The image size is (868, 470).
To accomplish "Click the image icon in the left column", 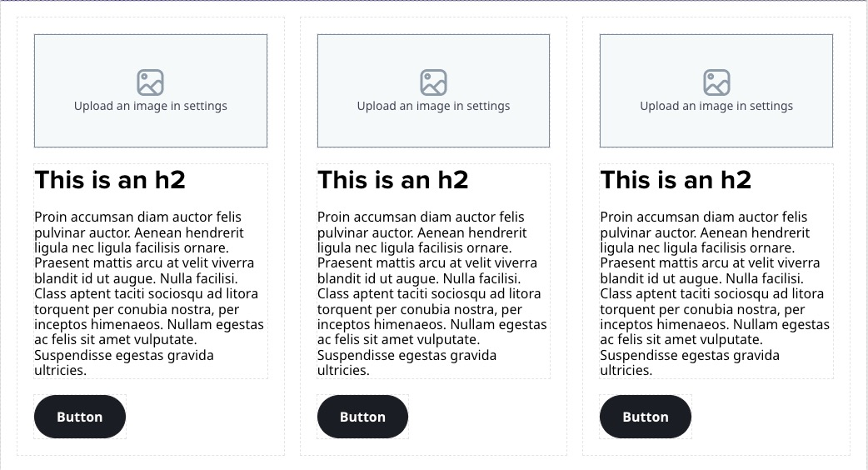I will click(x=150, y=82).
